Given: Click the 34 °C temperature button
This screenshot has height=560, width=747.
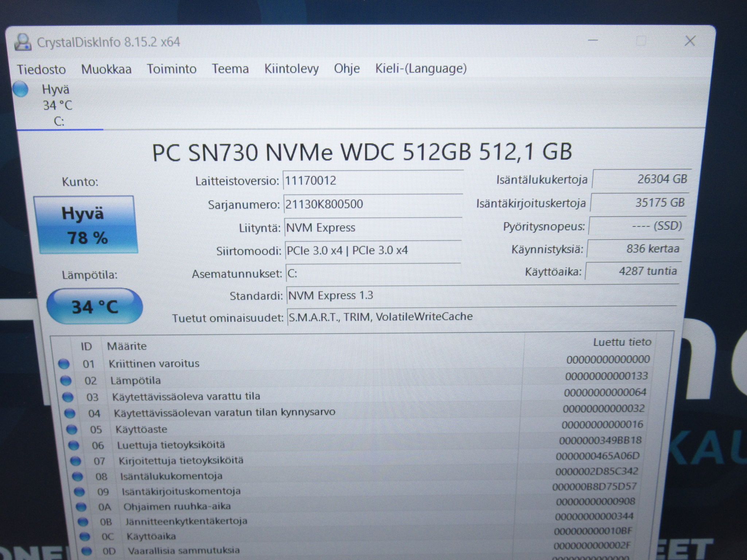Looking at the screenshot, I should (x=94, y=306).
